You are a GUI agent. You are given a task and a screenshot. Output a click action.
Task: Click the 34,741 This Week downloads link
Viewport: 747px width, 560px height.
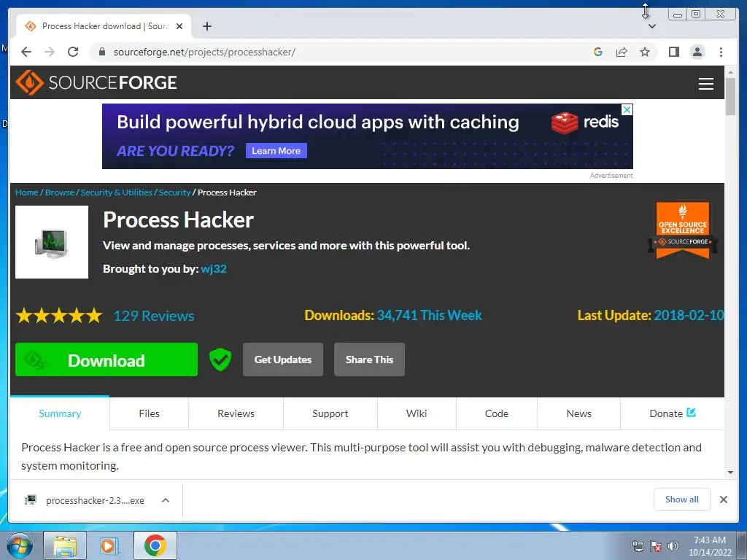(x=429, y=315)
